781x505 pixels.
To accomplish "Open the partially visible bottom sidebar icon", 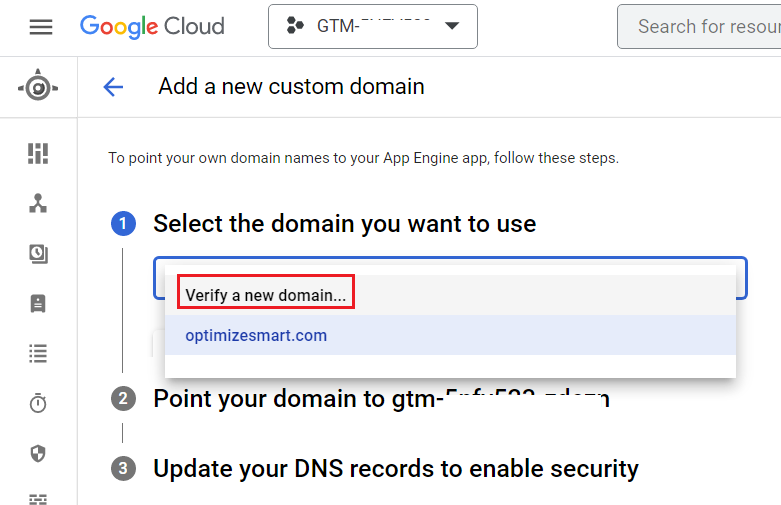I will click(x=38, y=498).
